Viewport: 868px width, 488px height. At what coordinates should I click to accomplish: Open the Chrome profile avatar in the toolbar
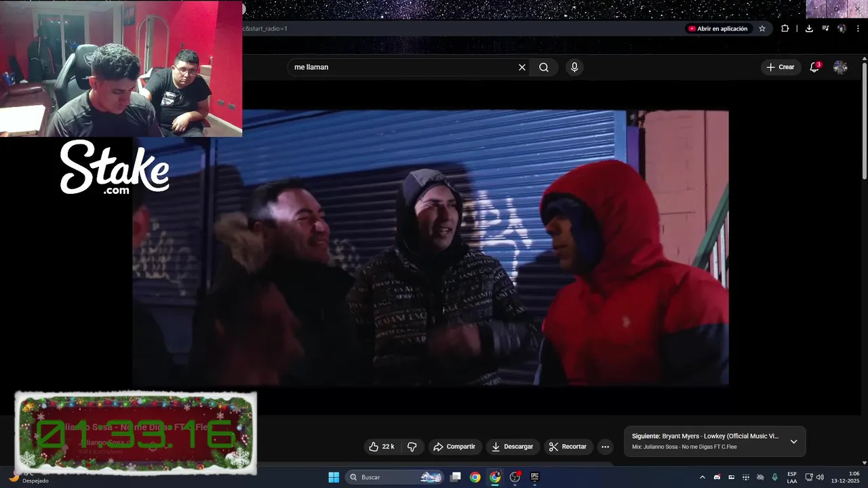pos(842,28)
